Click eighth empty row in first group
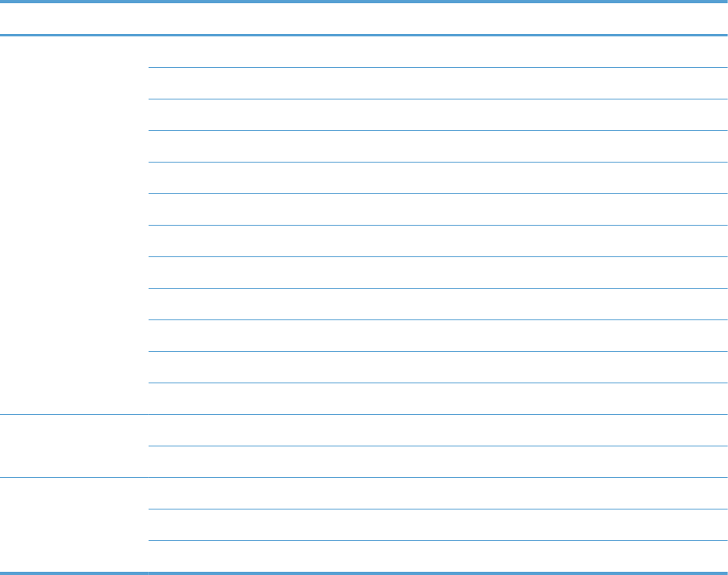The width and height of the screenshot is (728, 575). (x=438, y=273)
